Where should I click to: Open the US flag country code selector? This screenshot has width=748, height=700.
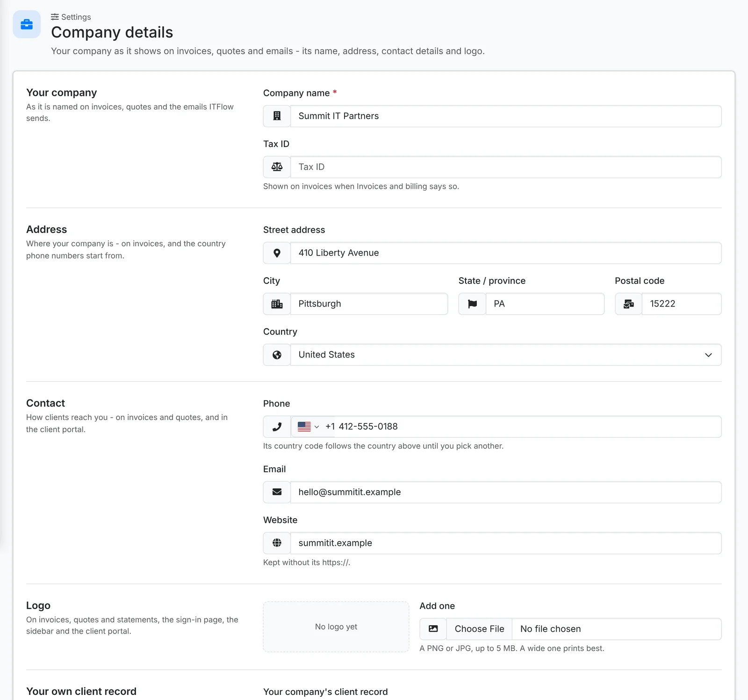[308, 427]
